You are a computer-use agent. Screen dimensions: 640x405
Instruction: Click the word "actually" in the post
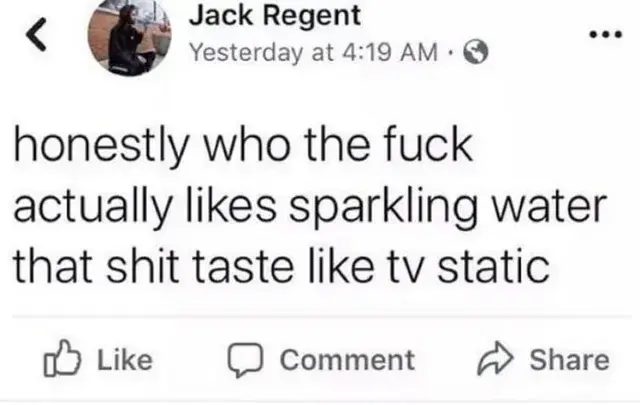point(91,207)
